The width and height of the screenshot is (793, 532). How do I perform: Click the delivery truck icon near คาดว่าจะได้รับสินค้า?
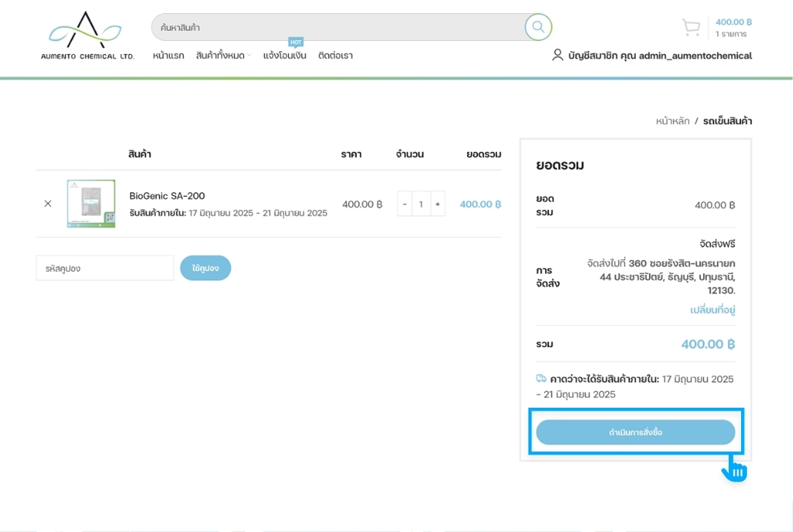pos(541,378)
